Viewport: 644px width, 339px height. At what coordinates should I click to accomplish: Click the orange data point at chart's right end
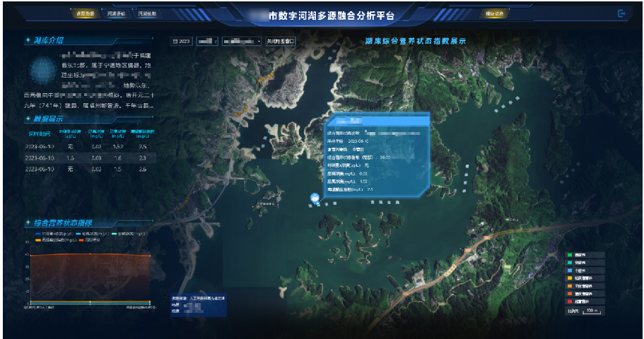coord(149,256)
